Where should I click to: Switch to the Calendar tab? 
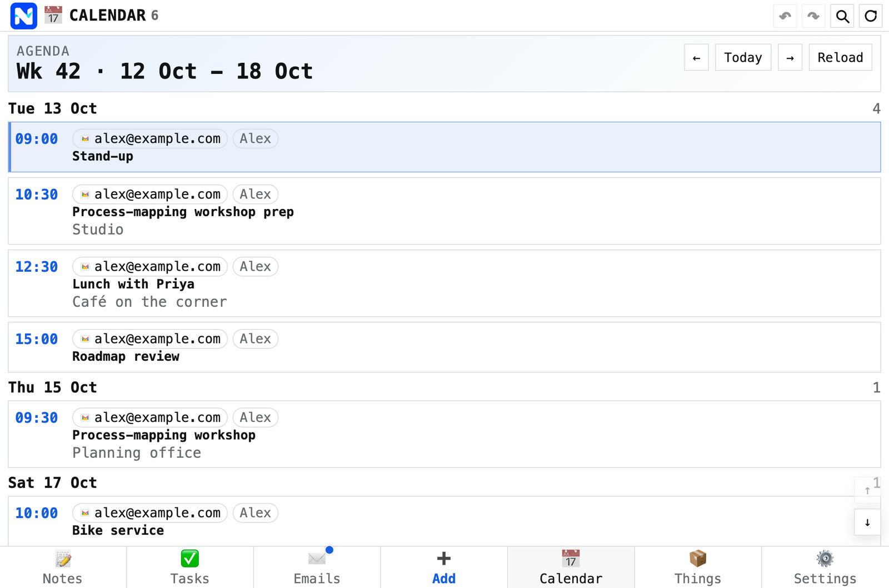[x=571, y=567]
